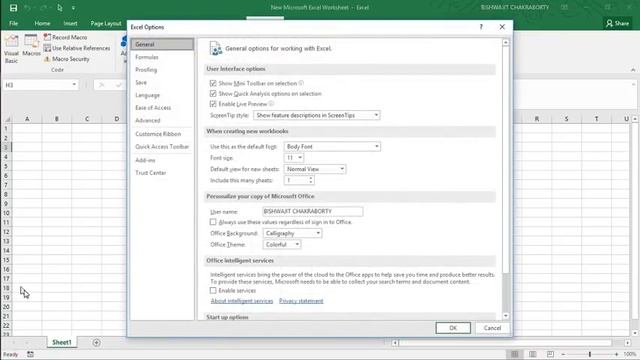
Task: Click zoom out minus button
Action: pos(563,354)
